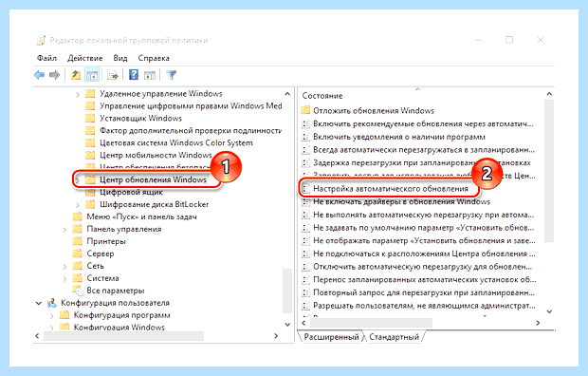Expand Панель управления tree node

click(64, 230)
